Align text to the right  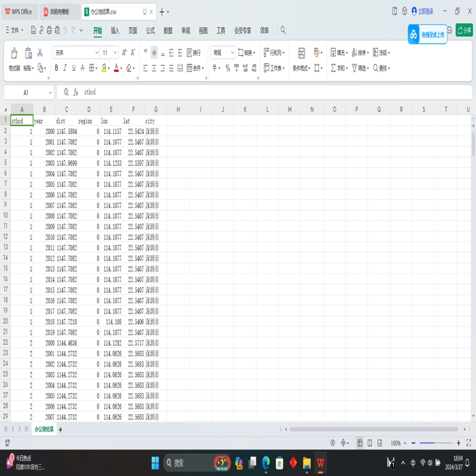point(163,68)
